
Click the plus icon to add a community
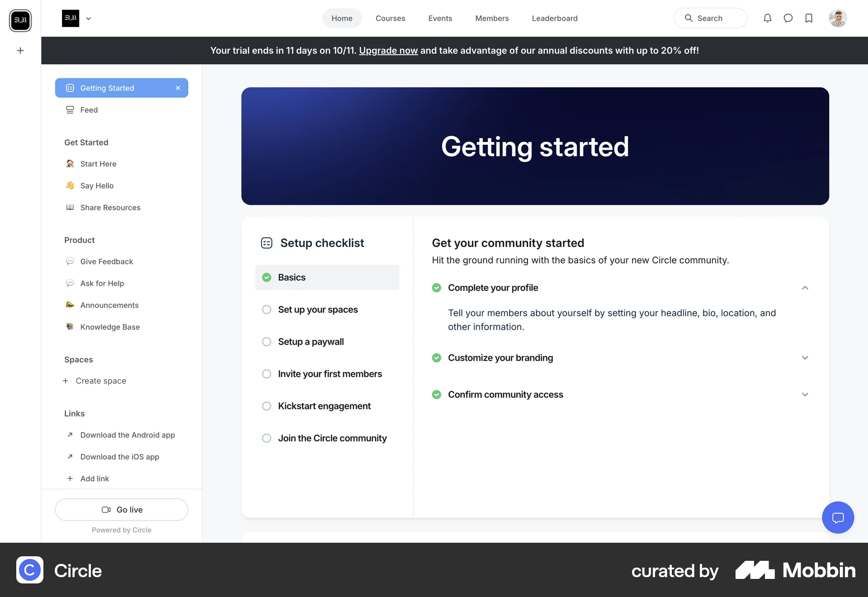pos(20,50)
